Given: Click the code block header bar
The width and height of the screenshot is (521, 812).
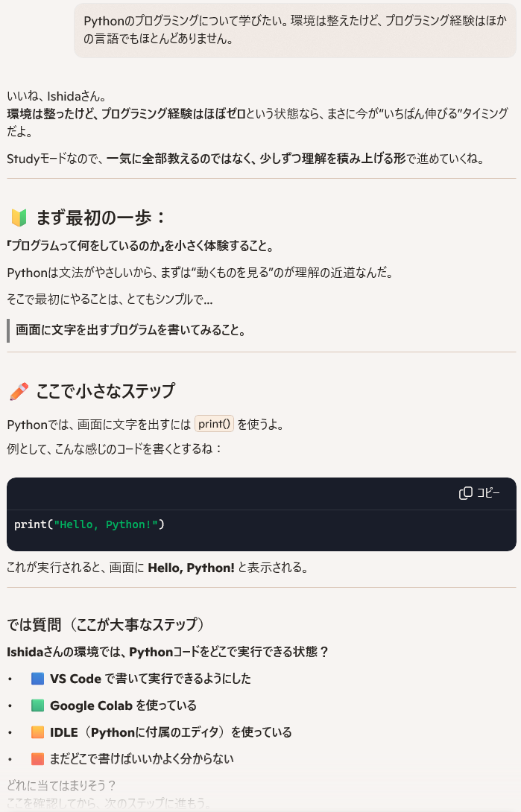Looking at the screenshot, I should click(261, 493).
